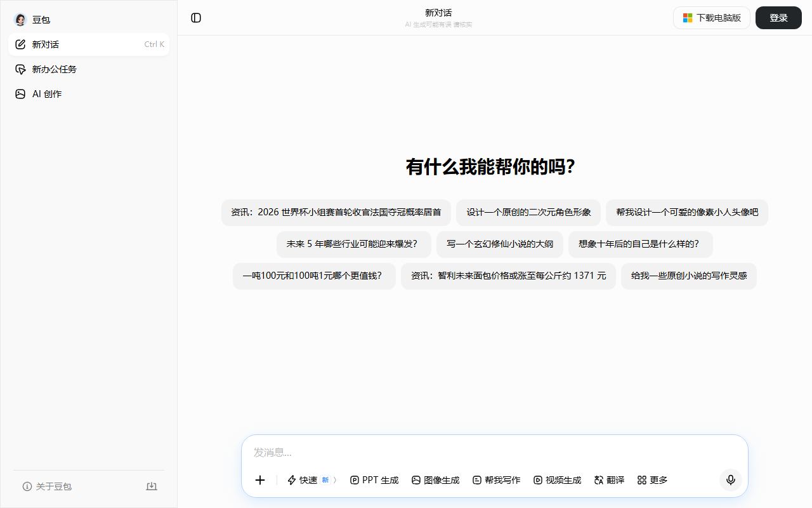The image size is (812, 508).
Task: Toggle the sidebar collapse icon
Action: [x=196, y=18]
